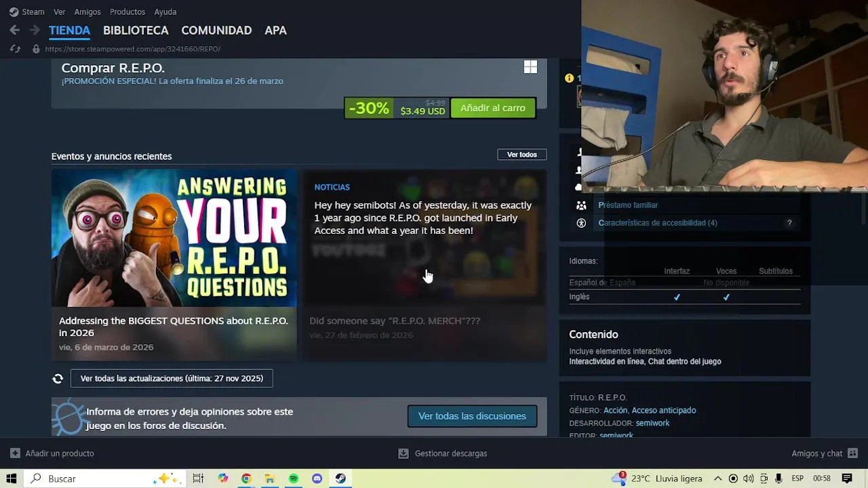Open Amigos y chat
This screenshot has width=868, height=488.
[816, 453]
